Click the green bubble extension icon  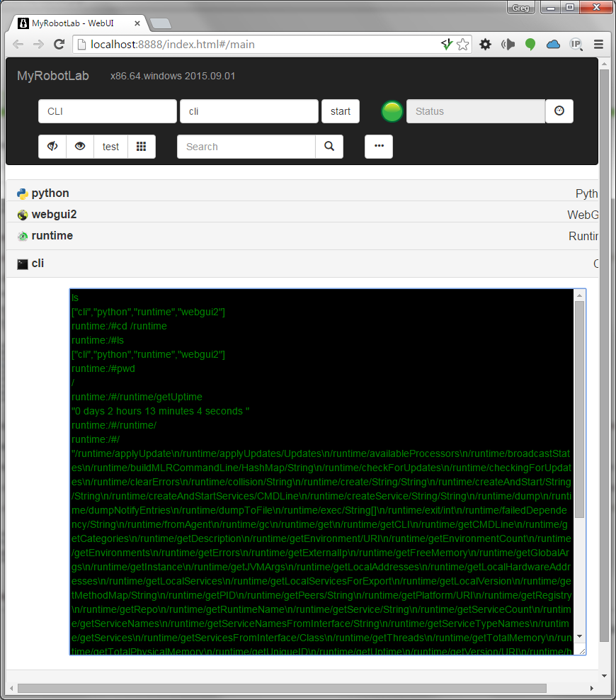(530, 44)
